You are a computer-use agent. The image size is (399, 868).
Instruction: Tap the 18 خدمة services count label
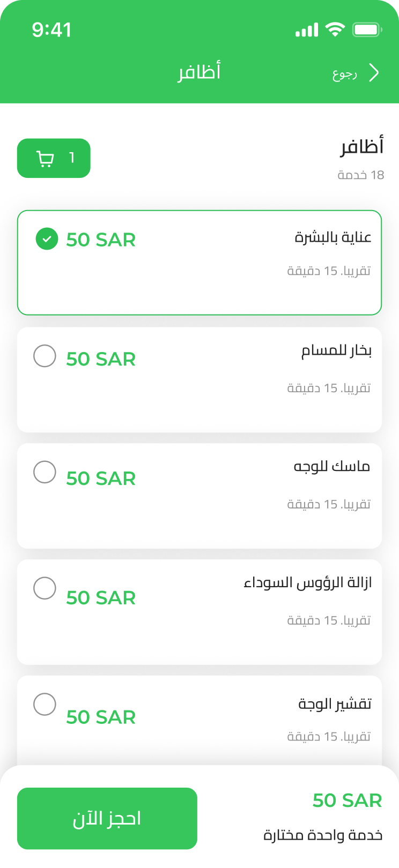pos(361,175)
